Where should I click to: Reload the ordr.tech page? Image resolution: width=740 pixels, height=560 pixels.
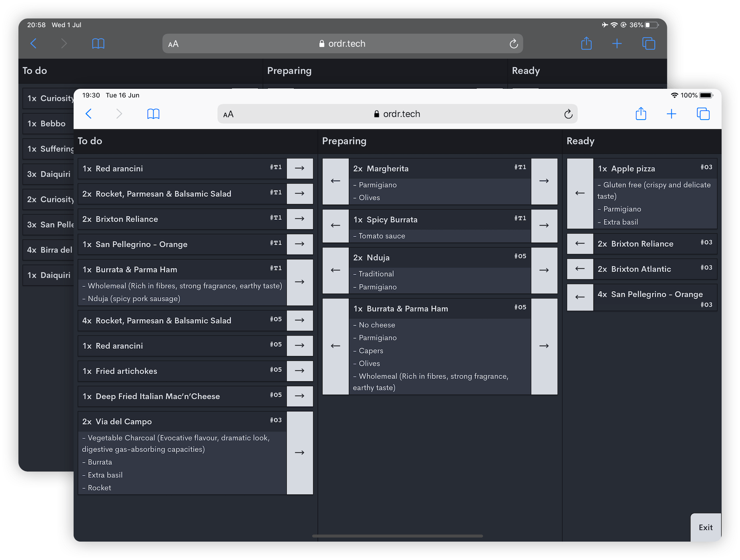point(568,114)
